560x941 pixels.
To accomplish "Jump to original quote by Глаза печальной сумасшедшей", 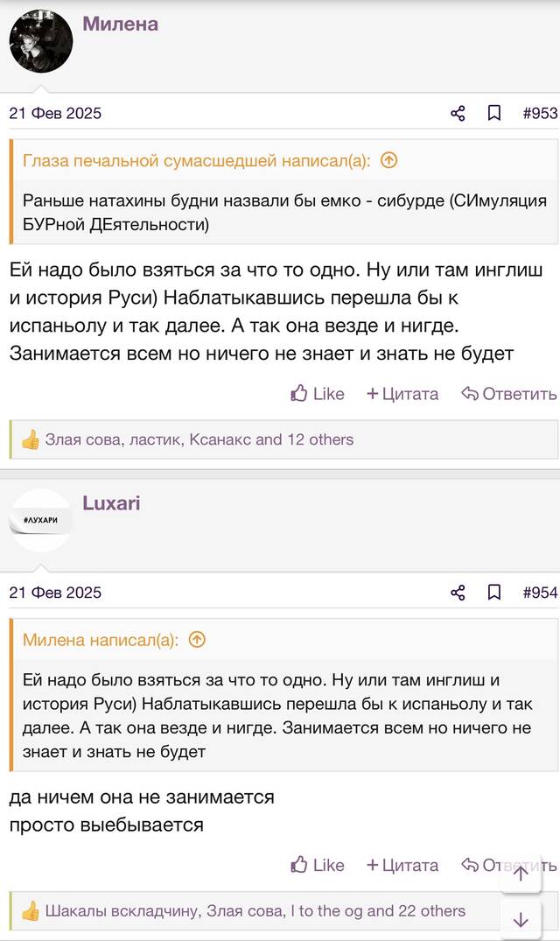I will pyautogui.click(x=389, y=160).
